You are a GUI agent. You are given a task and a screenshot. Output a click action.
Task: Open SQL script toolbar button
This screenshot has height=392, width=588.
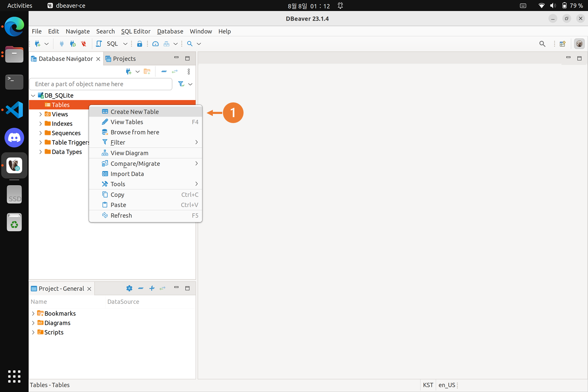tap(99, 44)
